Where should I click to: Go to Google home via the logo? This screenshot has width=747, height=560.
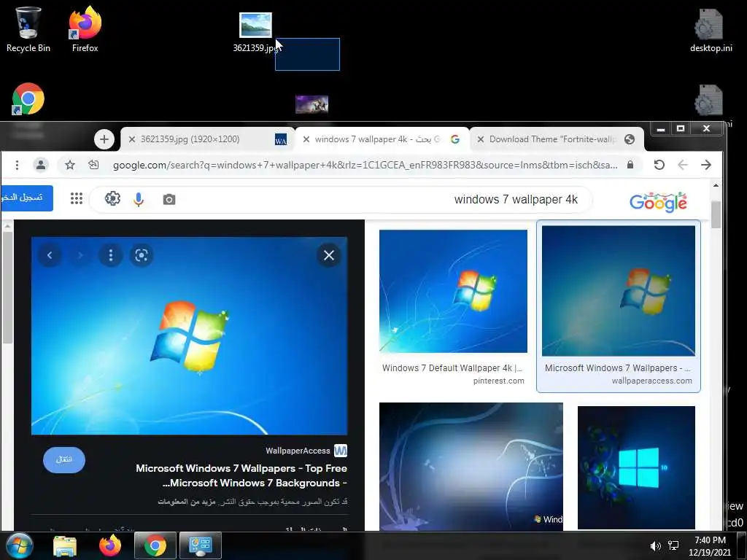pos(659,202)
